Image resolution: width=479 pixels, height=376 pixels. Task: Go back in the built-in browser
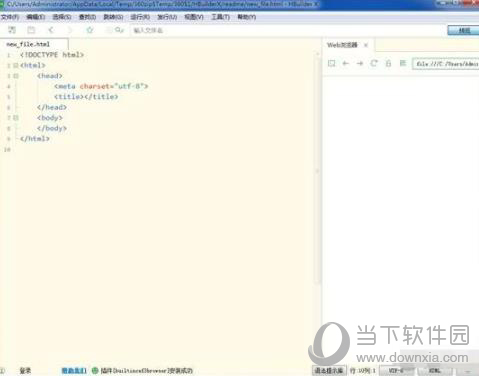346,63
